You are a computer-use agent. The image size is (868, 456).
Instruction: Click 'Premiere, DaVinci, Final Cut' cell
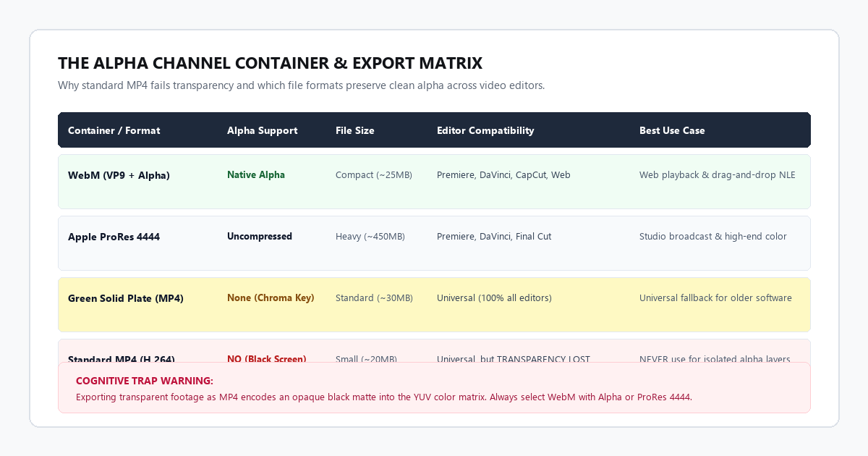point(494,237)
